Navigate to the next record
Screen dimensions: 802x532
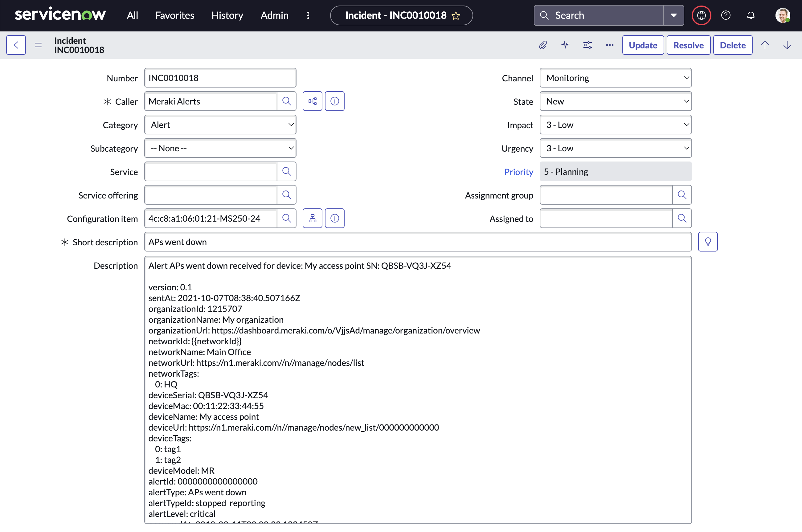click(x=787, y=45)
